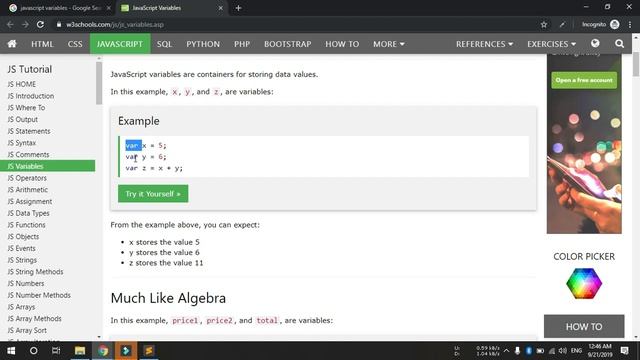
Task: Click the Try it Yourself button
Action: (153, 193)
